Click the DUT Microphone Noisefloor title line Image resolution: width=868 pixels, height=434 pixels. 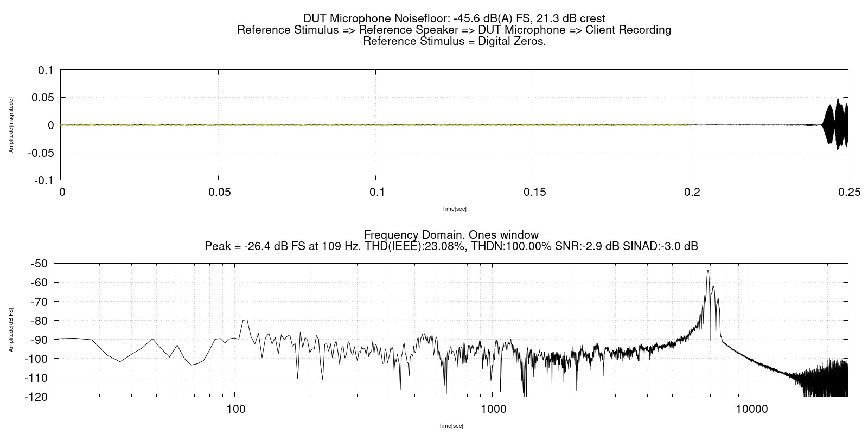[x=454, y=18]
